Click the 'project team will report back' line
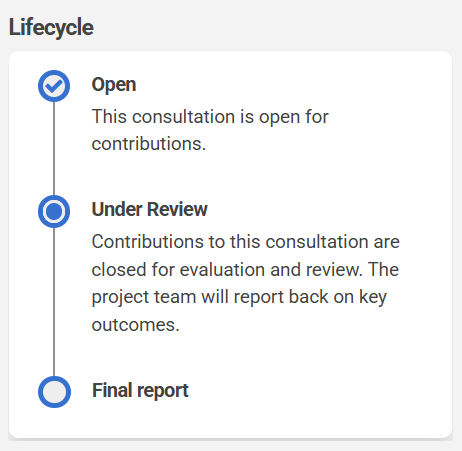 [239, 297]
